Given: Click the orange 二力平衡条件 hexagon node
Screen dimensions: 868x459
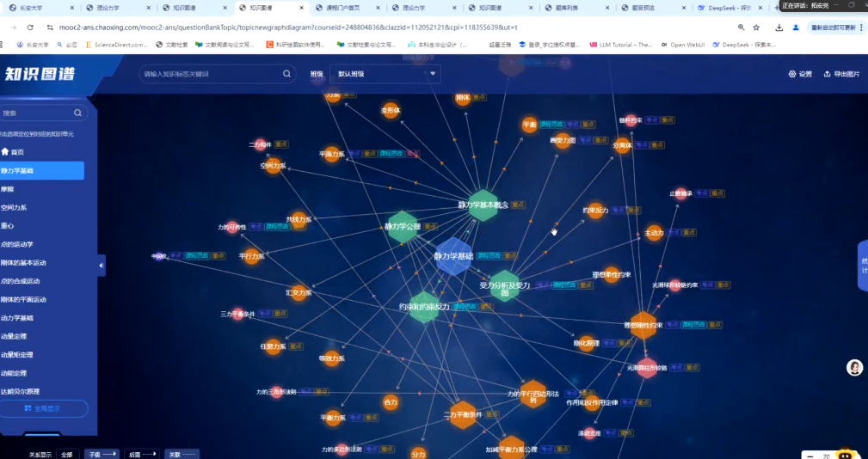Looking at the screenshot, I should tap(462, 414).
